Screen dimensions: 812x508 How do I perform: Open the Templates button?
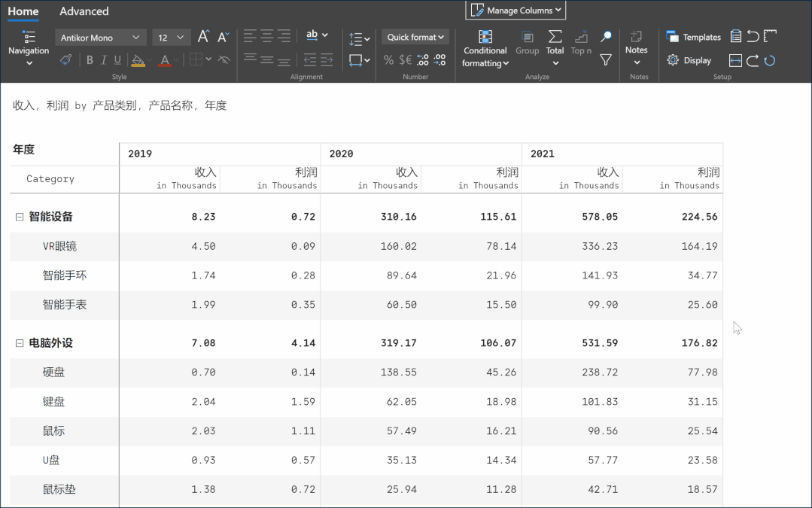[x=693, y=38]
